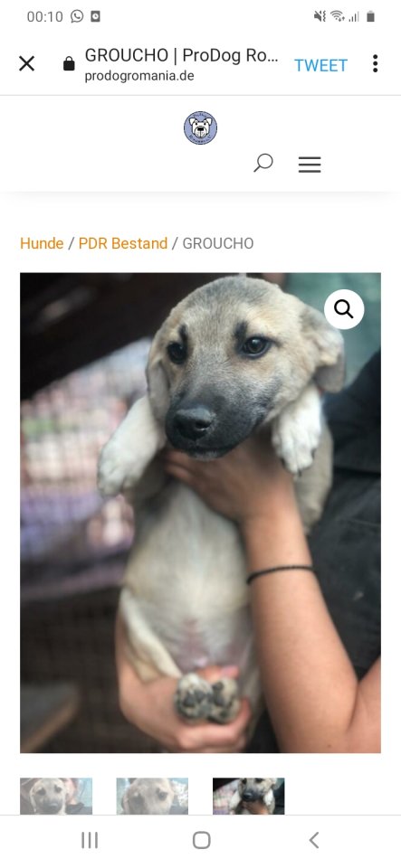Open the three-dot browser overflow menu
This screenshot has height=868, width=401.
(375, 63)
